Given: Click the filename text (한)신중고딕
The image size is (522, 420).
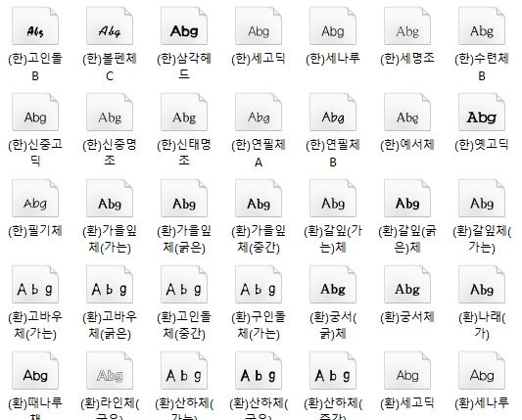Looking at the screenshot, I should (x=35, y=153).
